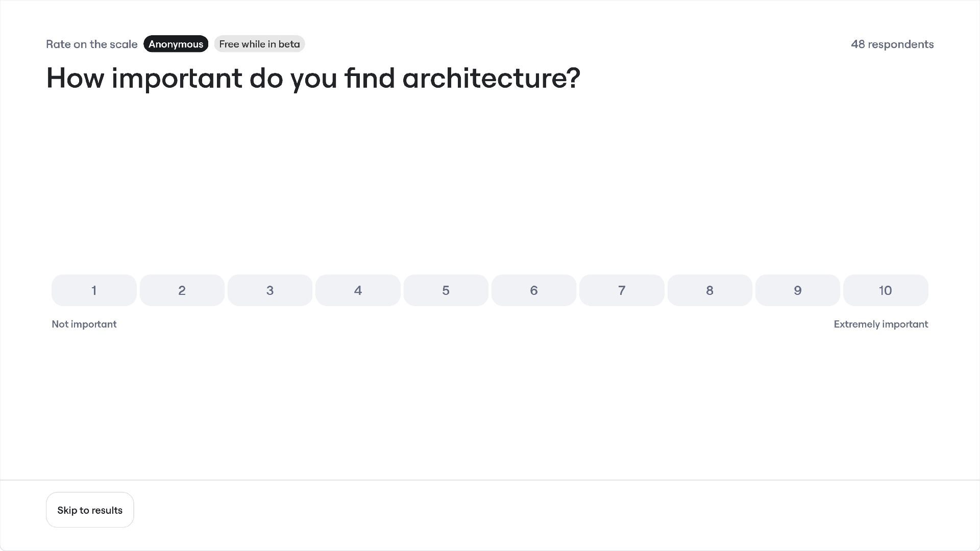Click the Anonymous badge
Image resolution: width=980 pixels, height=551 pixels.
click(176, 44)
